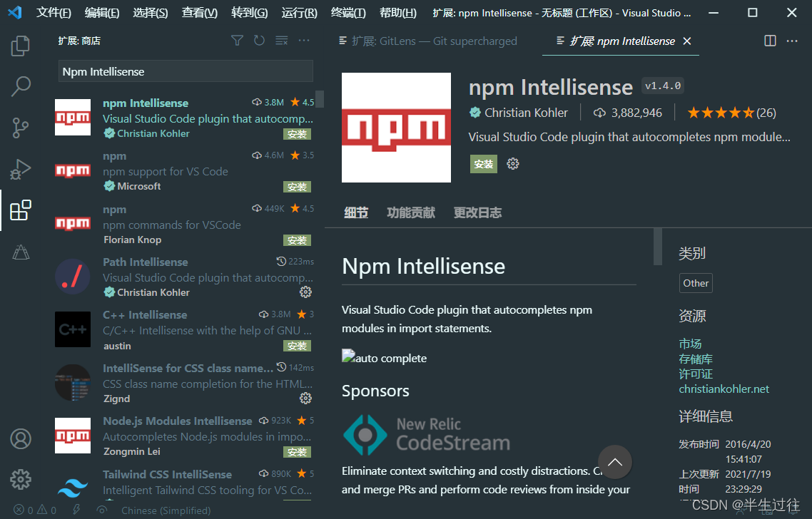Screen dimensions: 812x519
Task: Open the 许可证 license link
Action: [x=696, y=374]
